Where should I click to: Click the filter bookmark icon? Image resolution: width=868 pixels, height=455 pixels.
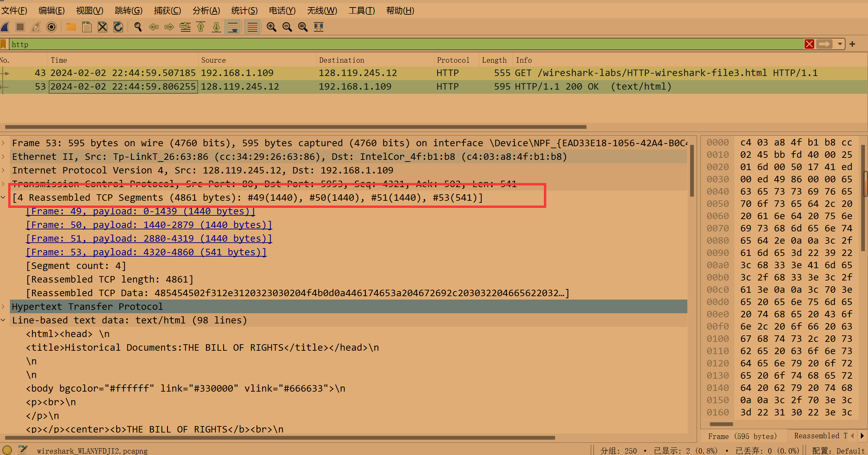(4, 44)
